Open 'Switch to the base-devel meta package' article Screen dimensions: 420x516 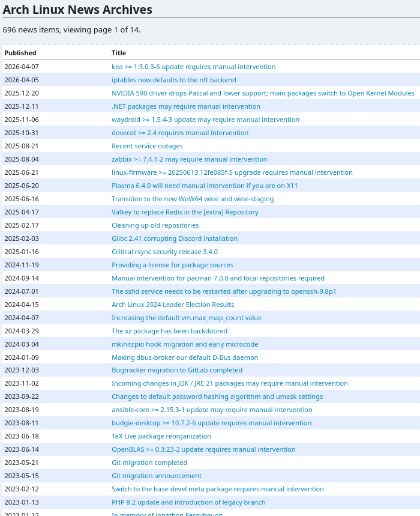coord(218,489)
